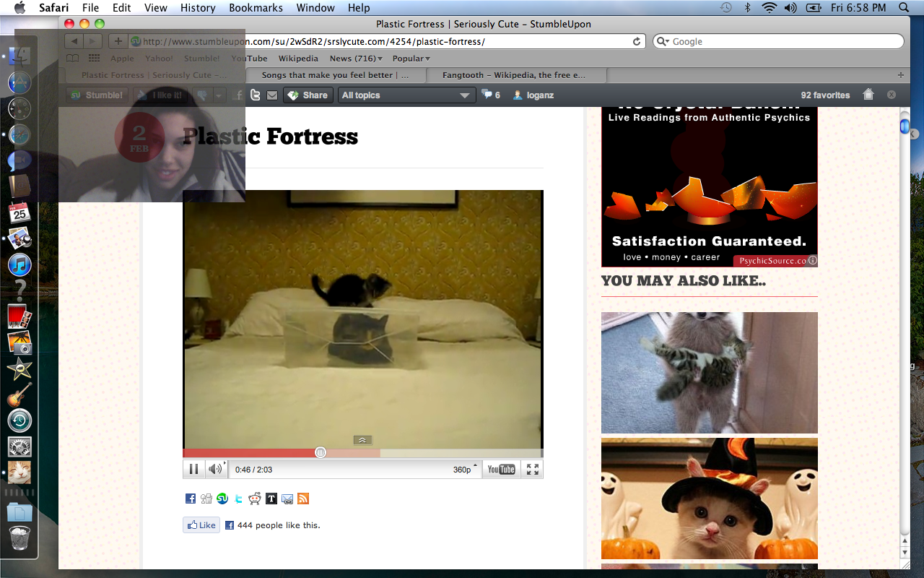Open the Popular bookmarks dropdown
Viewport: 924px width, 578px height.
[x=411, y=59]
